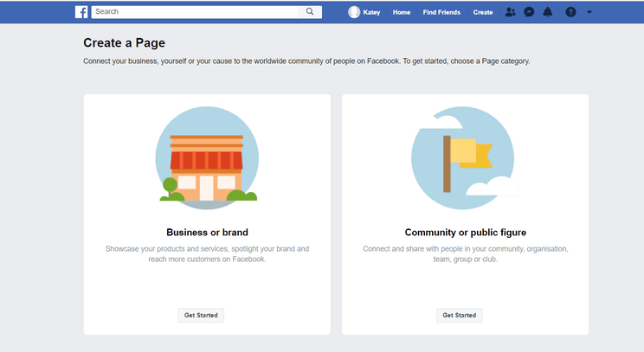Open the Notifications bell icon
The image size is (644, 352).
click(x=547, y=12)
